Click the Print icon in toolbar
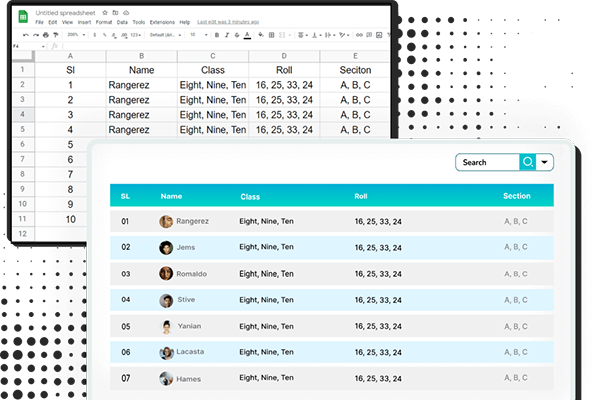The width and height of the screenshot is (600, 400). coord(47,33)
